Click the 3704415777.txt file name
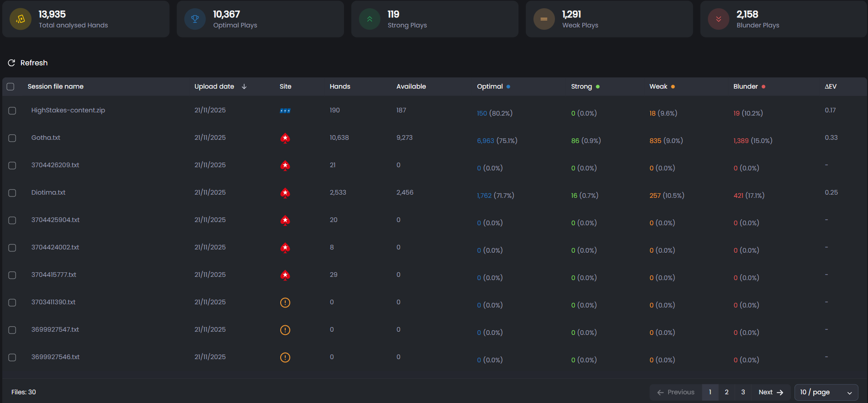868x403 pixels. [x=53, y=275]
